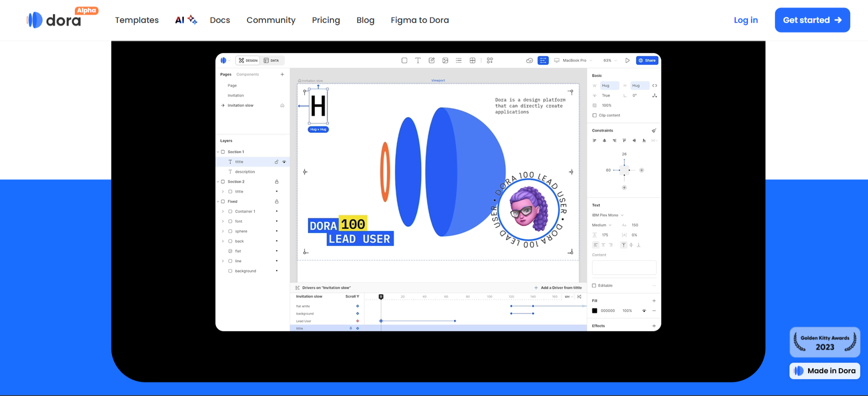The height and width of the screenshot is (396, 868).
Task: Click the play preview icon in editor
Action: (x=627, y=60)
